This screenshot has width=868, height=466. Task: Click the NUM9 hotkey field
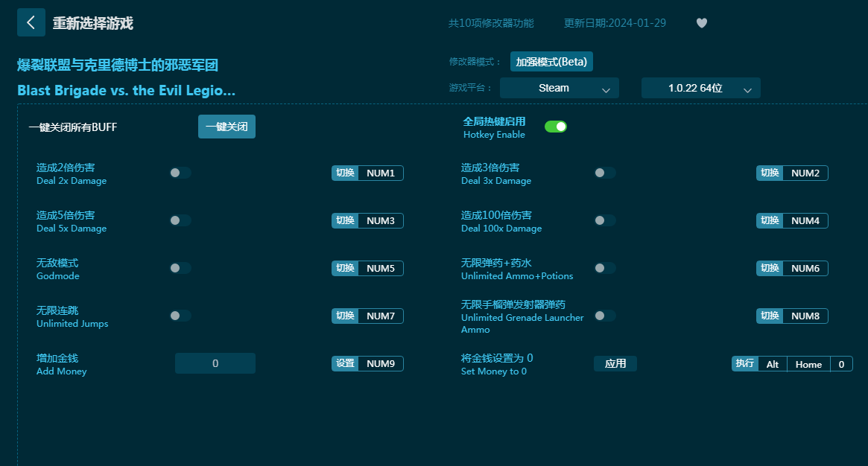tap(381, 364)
